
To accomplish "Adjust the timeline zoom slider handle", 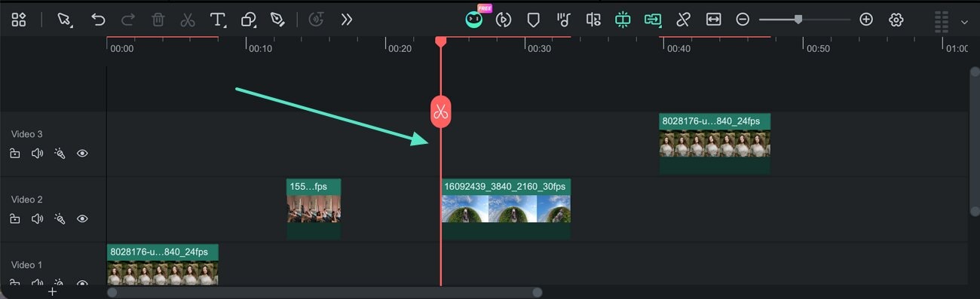I will [798, 20].
